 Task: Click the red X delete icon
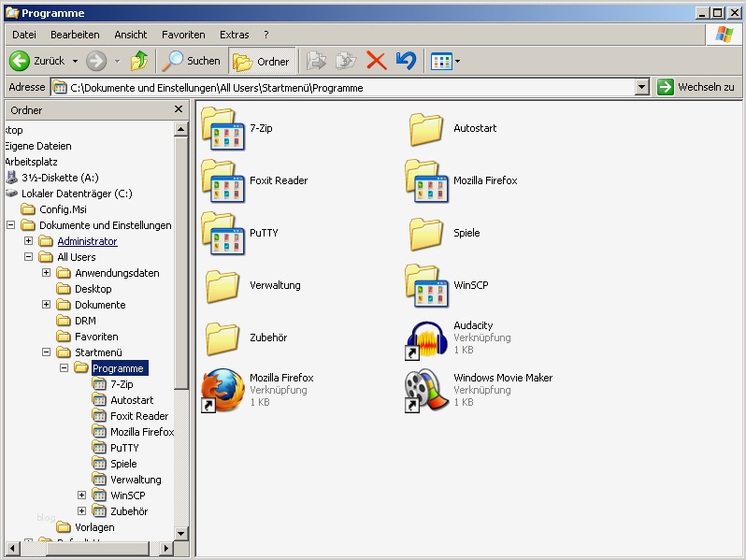(x=377, y=61)
